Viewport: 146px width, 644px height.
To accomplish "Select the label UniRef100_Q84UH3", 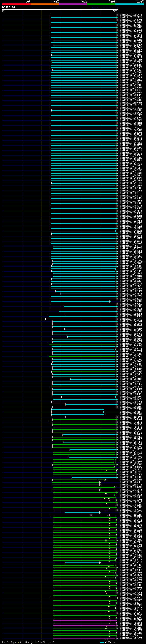I will [131, 65].
